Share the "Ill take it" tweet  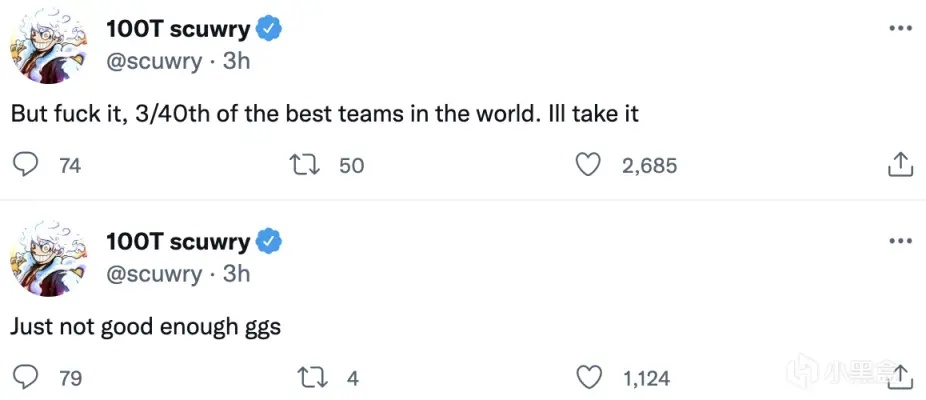point(900,165)
